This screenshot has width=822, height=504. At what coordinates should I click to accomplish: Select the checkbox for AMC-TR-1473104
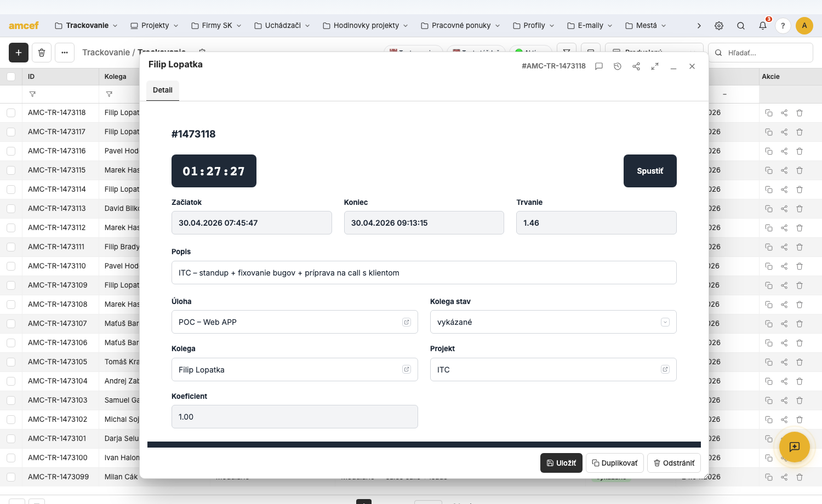pyautogui.click(x=11, y=381)
